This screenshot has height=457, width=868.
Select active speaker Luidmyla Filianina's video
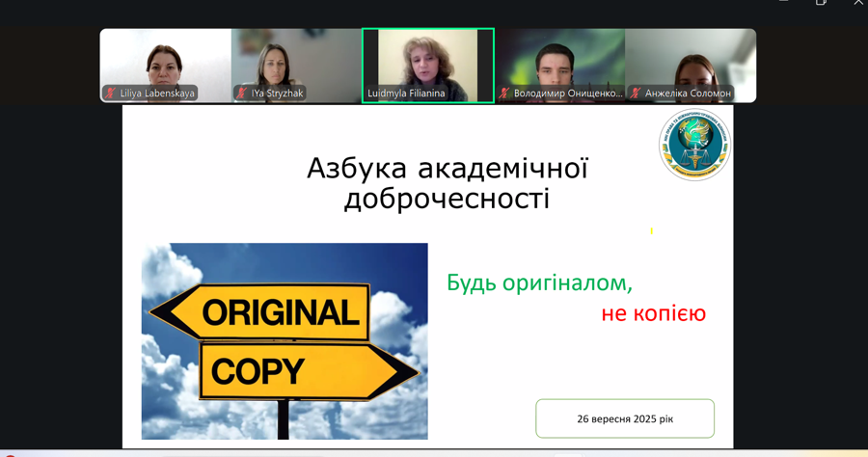(427, 60)
